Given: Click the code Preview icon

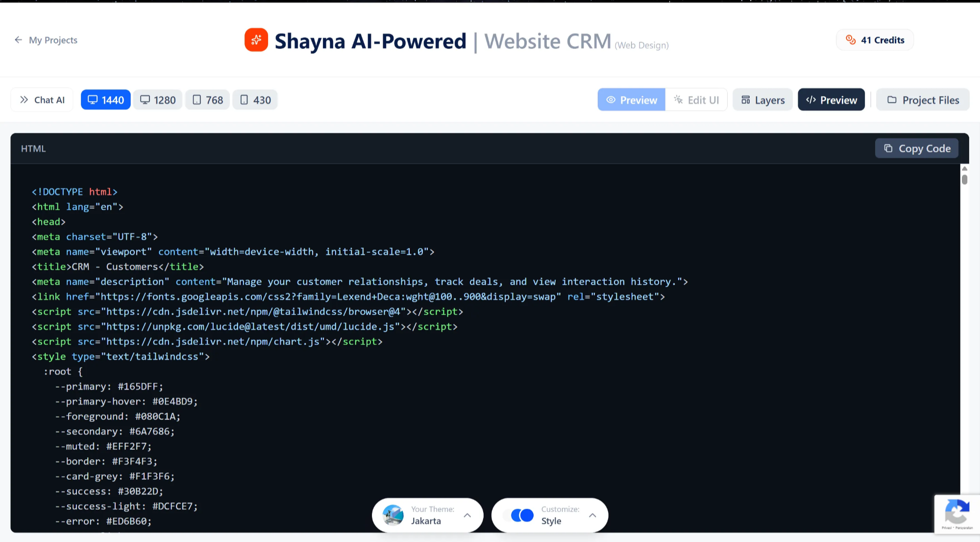Looking at the screenshot, I should tap(811, 99).
